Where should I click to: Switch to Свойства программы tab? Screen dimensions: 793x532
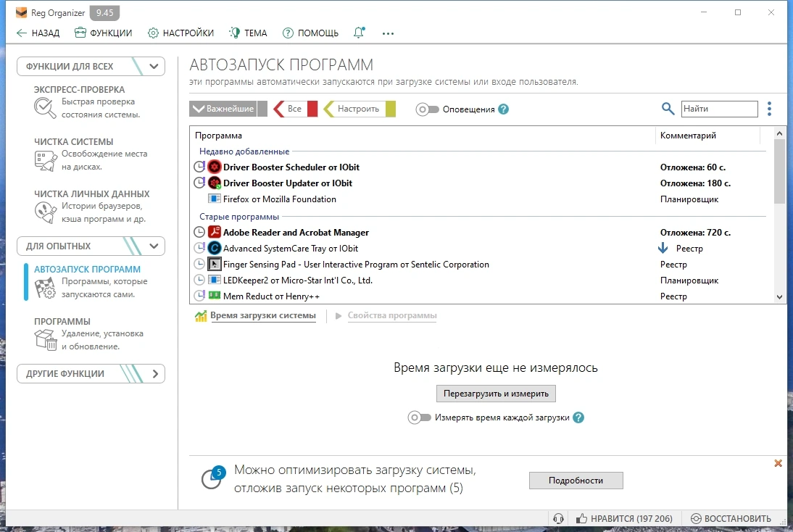(392, 315)
